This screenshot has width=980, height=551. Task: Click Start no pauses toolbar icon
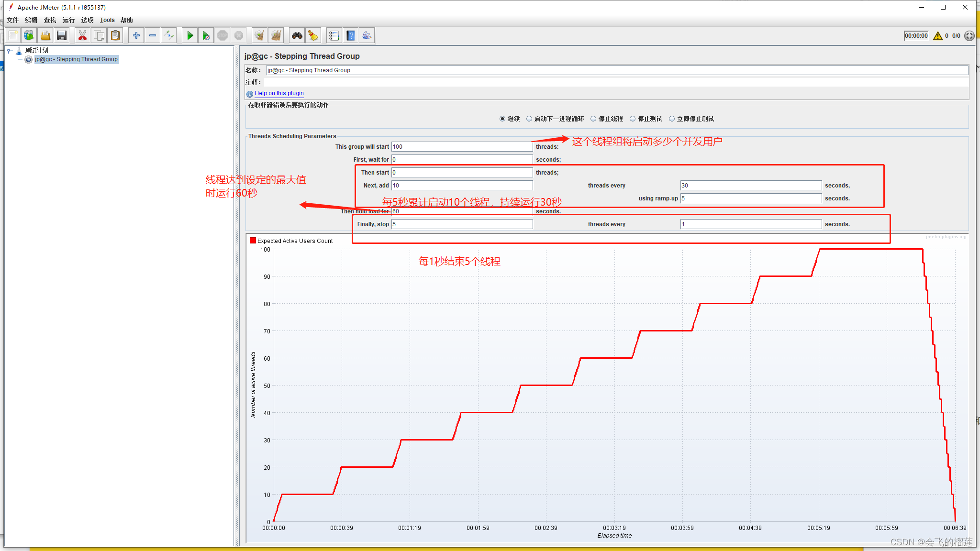(206, 35)
